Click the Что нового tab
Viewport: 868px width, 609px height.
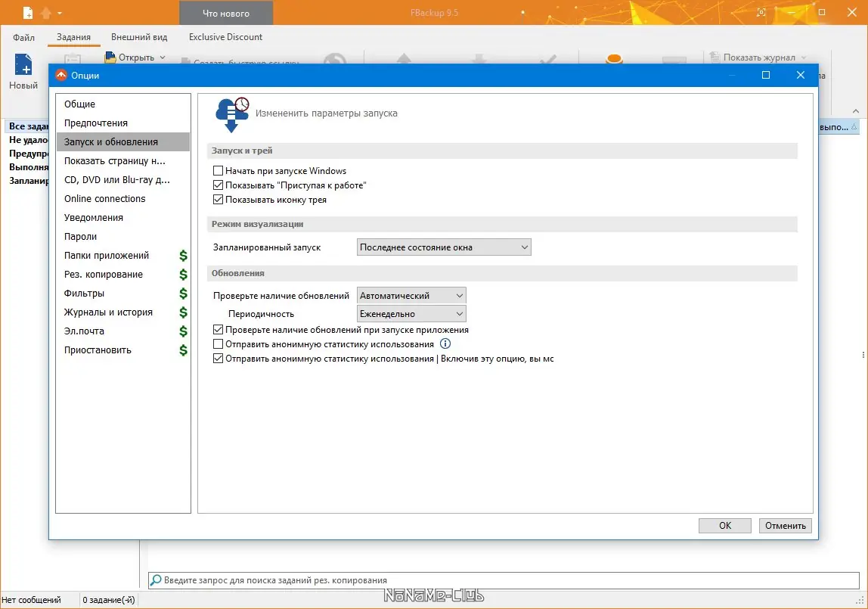pyautogui.click(x=226, y=13)
